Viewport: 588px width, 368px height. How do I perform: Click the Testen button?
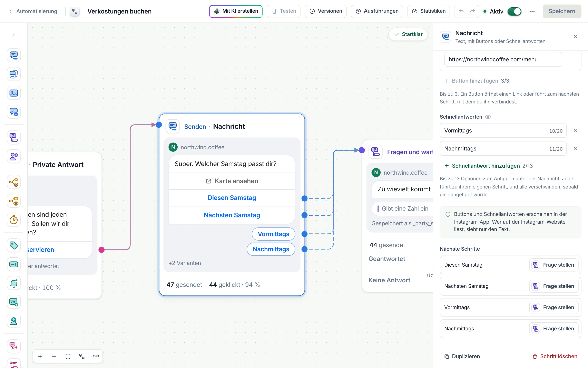click(284, 11)
